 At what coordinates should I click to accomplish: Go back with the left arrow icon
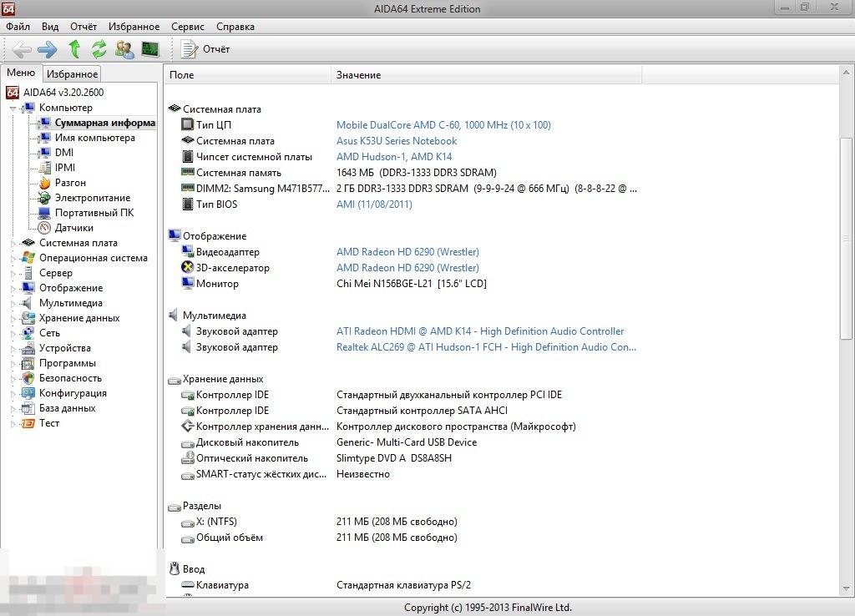tap(21, 49)
